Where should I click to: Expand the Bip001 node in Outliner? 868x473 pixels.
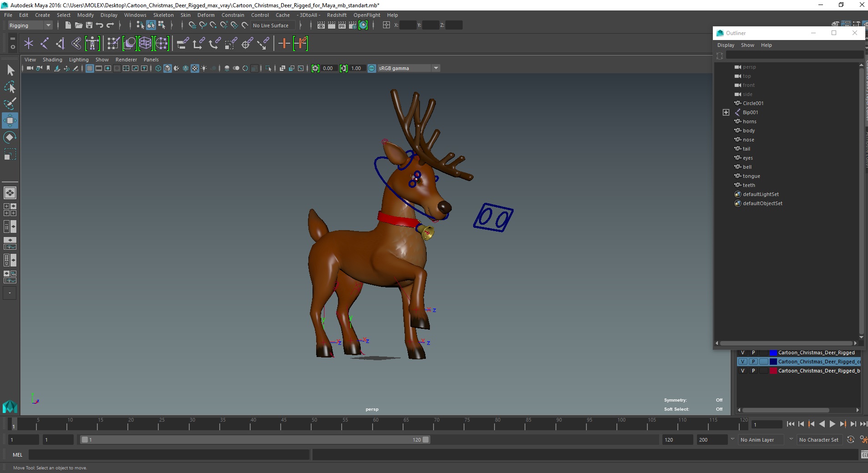pyautogui.click(x=726, y=112)
